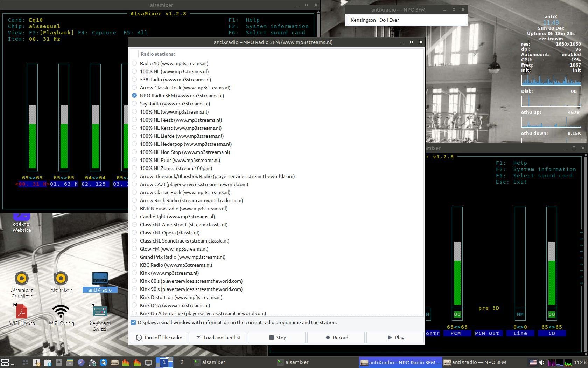This screenshot has width=588, height=368.
Task: Switch to F4 Capture view in Eq10 alsamixer
Action: pyautogui.click(x=97, y=33)
